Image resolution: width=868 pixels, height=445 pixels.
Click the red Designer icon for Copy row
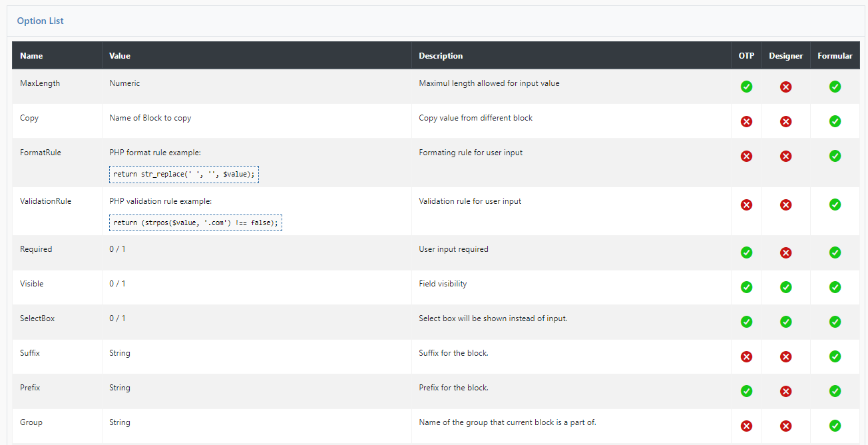pos(786,121)
